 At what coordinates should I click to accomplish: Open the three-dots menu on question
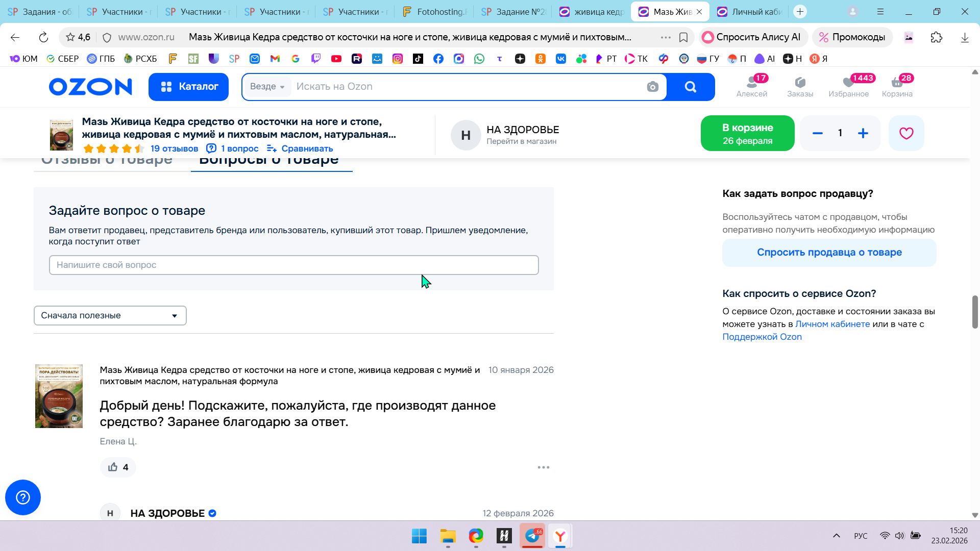coord(543,467)
